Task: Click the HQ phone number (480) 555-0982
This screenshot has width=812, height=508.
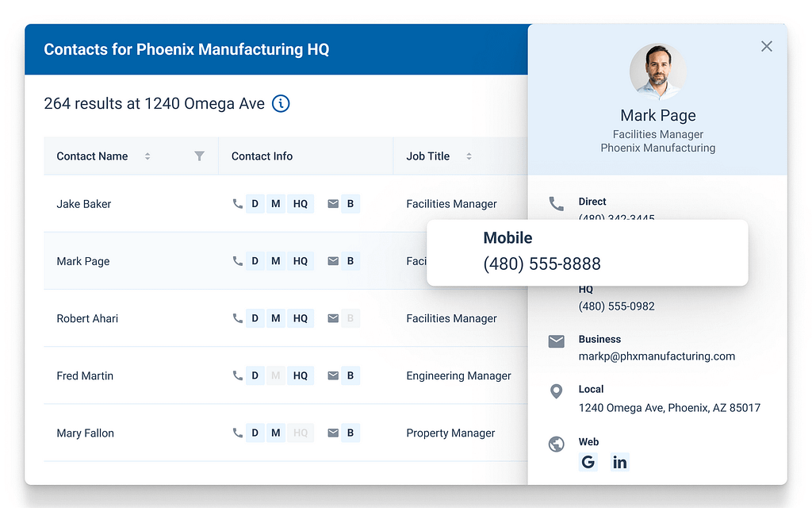Action: (616, 306)
